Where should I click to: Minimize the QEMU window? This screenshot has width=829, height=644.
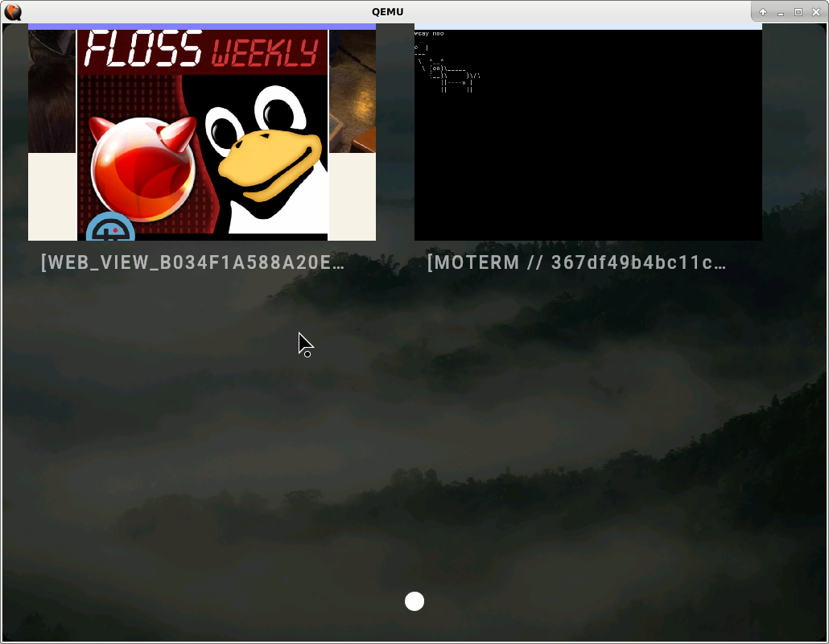(x=781, y=12)
